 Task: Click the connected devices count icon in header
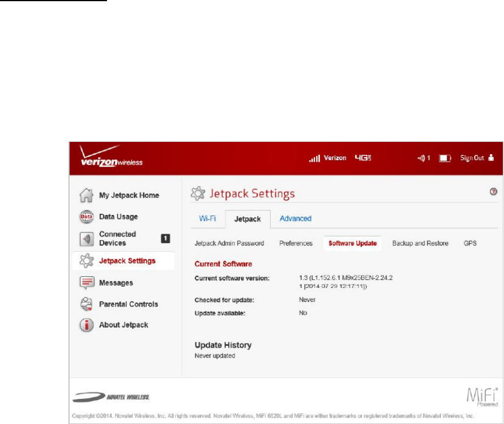pos(423,158)
